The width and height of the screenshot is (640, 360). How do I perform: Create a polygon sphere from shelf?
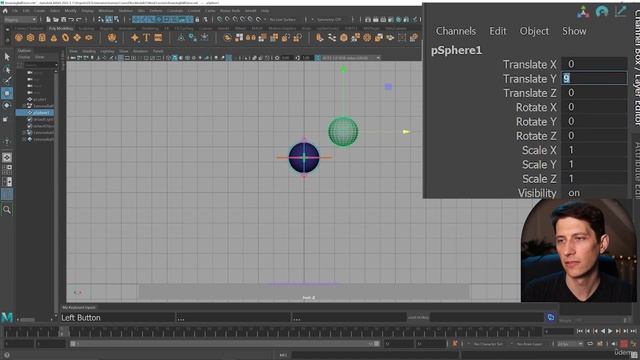[x=19, y=38]
